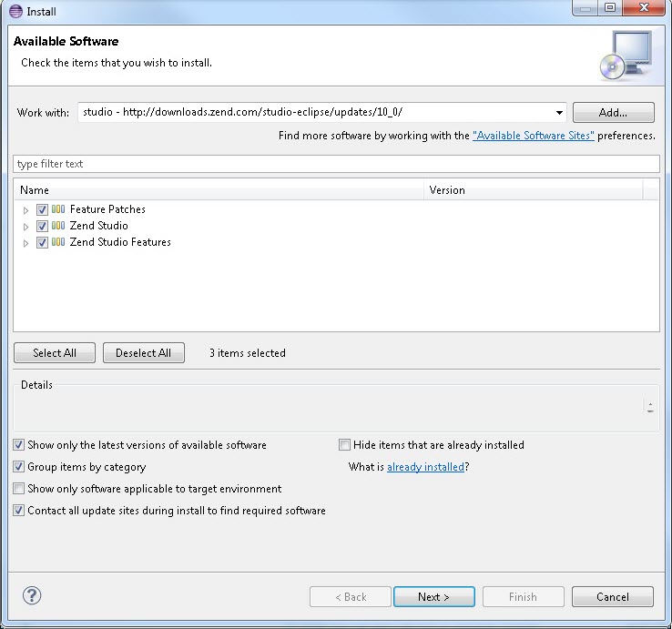Select the Feature Patches row text
This screenshot has width=672, height=629.
pyautogui.click(x=107, y=209)
